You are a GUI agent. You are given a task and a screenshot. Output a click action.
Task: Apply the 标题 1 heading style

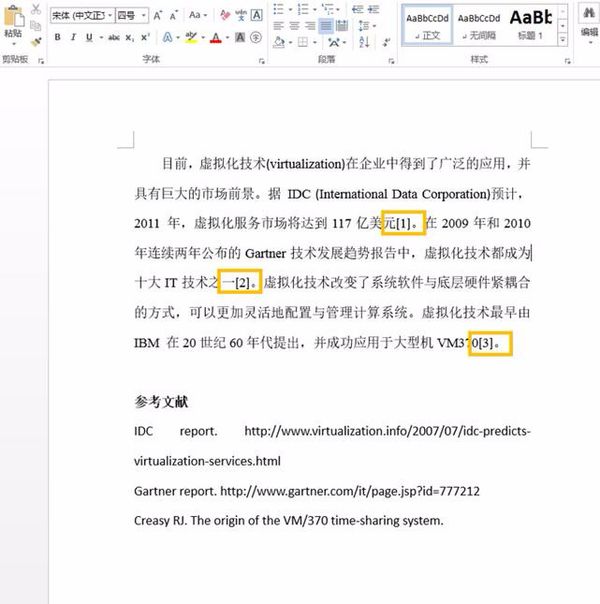(531, 25)
